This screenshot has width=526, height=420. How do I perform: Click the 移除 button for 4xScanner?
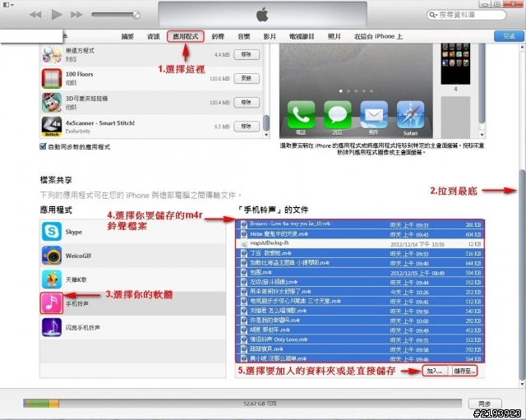tap(247, 126)
